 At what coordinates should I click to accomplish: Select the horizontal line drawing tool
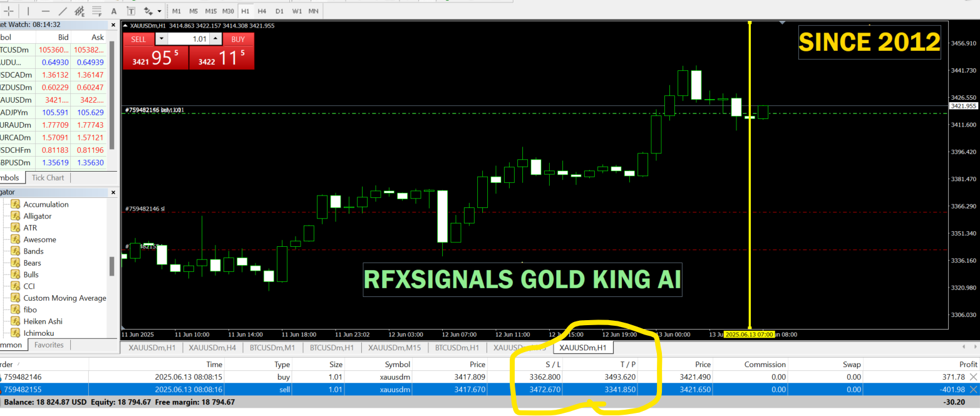click(x=46, y=11)
